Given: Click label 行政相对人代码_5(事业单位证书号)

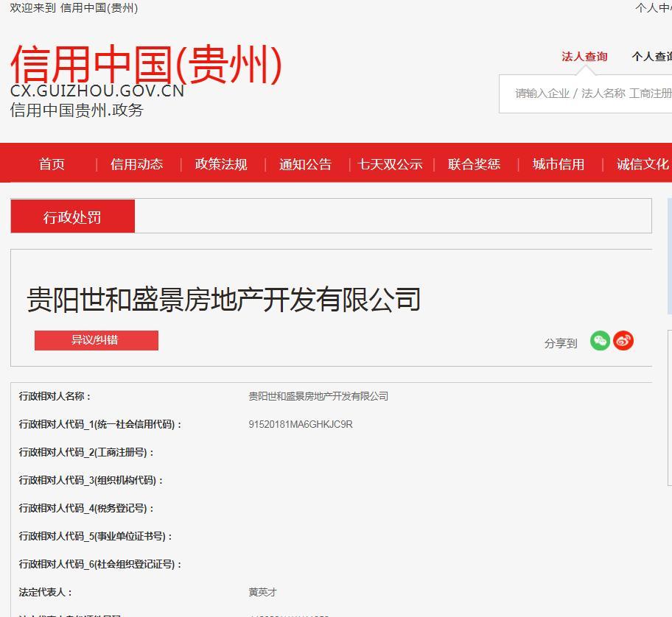Looking at the screenshot, I should pyautogui.click(x=96, y=536).
